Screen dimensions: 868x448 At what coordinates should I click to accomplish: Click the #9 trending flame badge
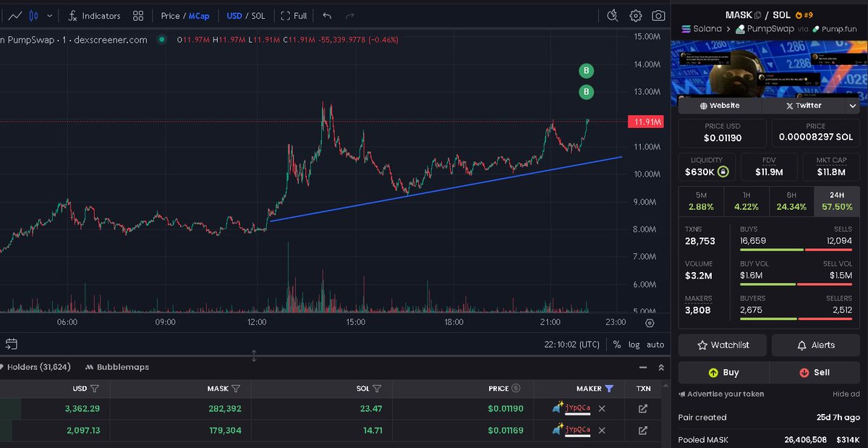point(804,15)
